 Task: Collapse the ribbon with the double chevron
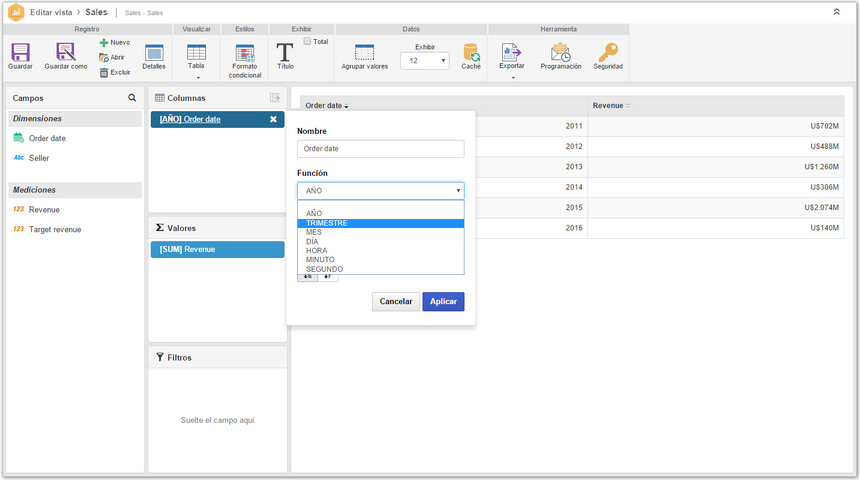(836, 12)
